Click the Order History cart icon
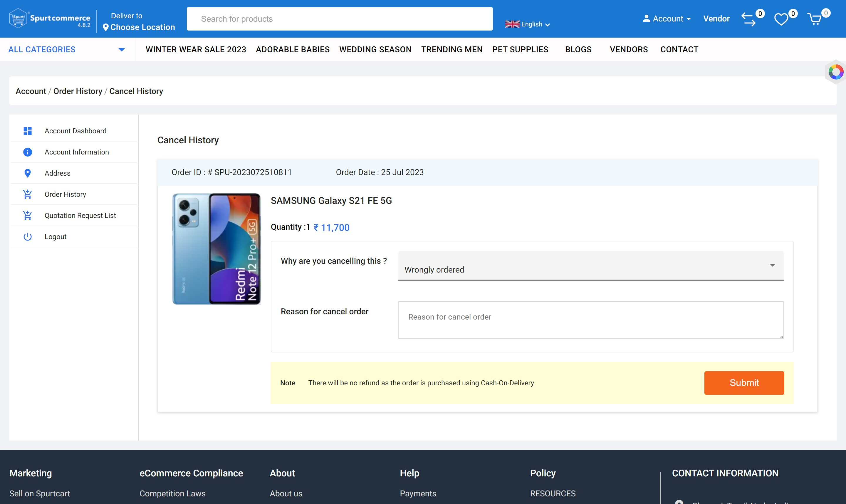 (x=28, y=194)
